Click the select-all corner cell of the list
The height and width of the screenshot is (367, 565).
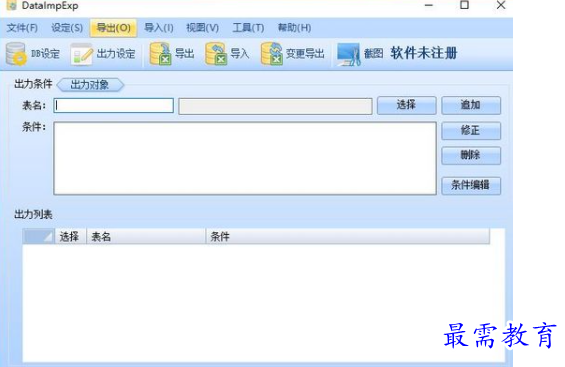39,237
